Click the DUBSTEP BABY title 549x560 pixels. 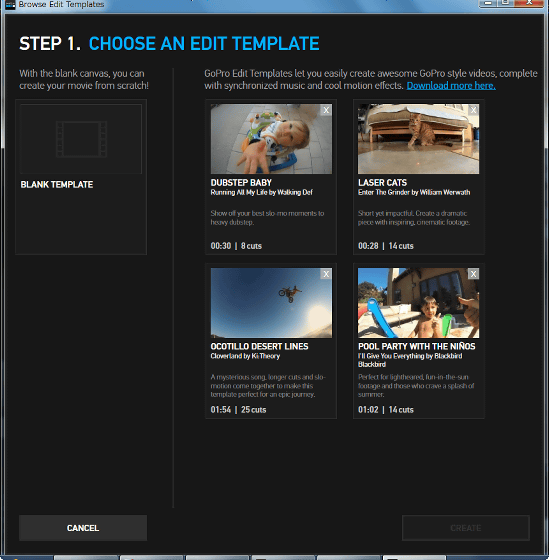coord(241,183)
